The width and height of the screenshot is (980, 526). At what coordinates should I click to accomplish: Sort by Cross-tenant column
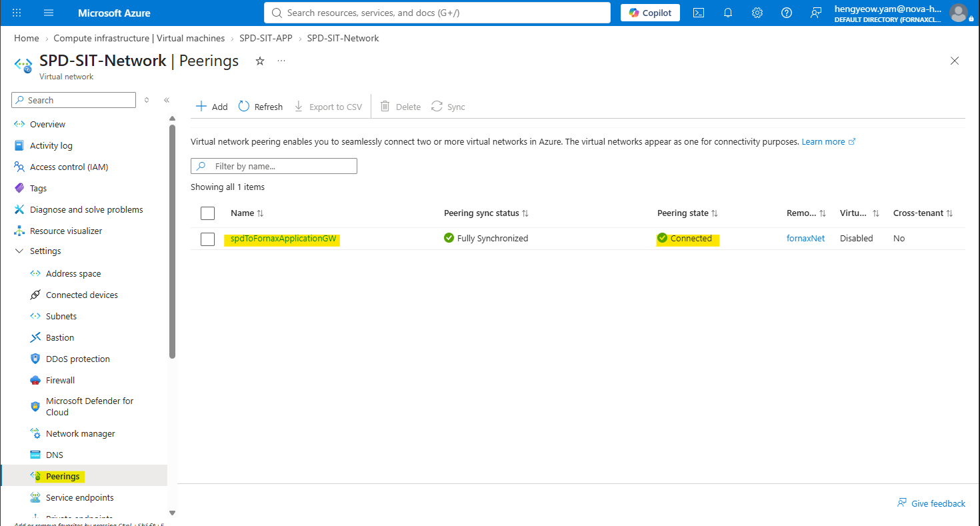[923, 213]
